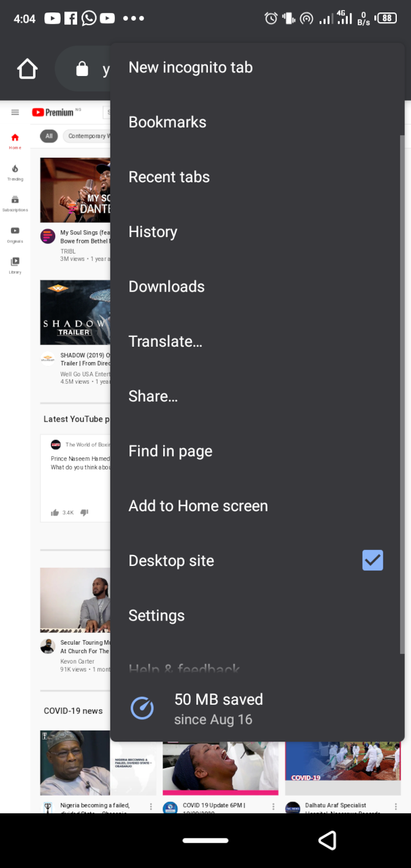Click the Latest YouTube posts heading
This screenshot has width=411, height=868.
point(77,419)
